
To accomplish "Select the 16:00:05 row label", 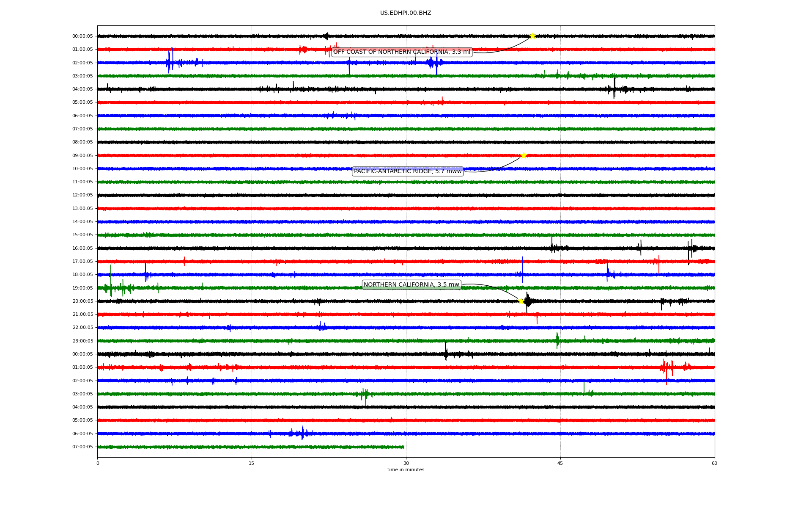I will [x=82, y=248].
